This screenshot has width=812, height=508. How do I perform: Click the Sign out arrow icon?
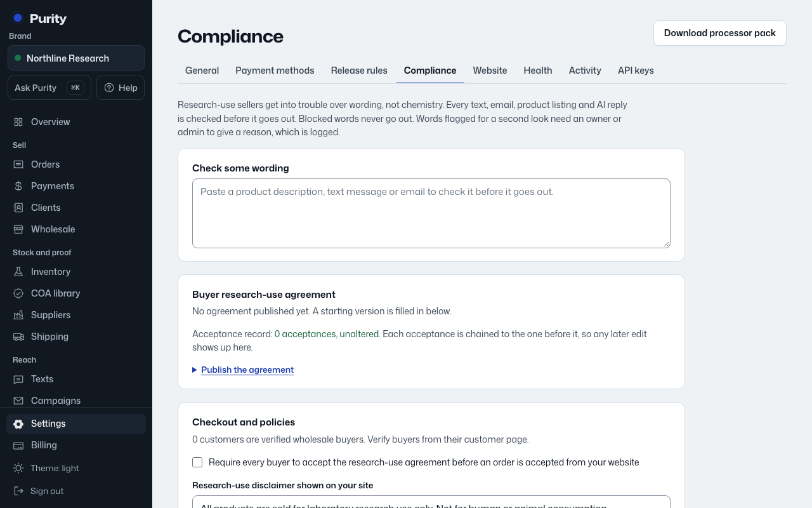[18, 491]
